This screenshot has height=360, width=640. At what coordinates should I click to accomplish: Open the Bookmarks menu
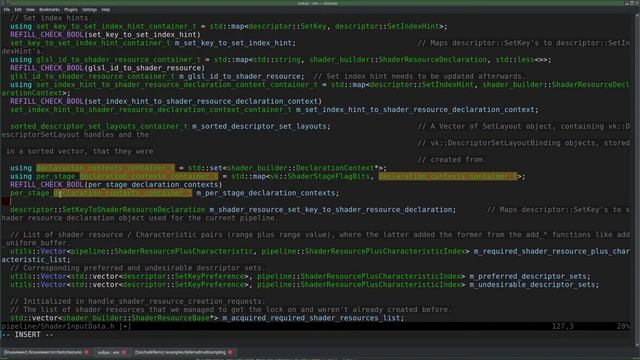[x=49, y=9]
